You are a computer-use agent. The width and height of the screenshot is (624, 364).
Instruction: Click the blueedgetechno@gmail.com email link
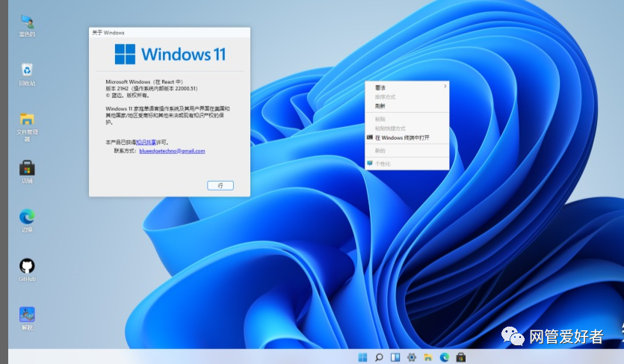click(x=172, y=151)
